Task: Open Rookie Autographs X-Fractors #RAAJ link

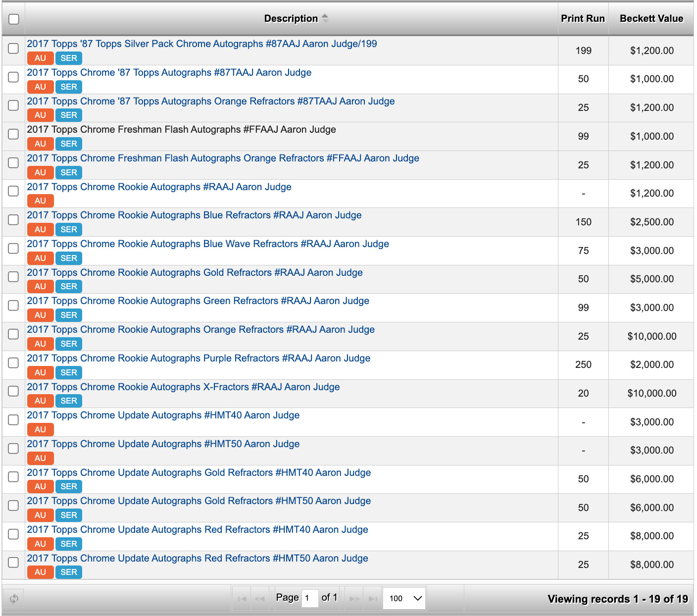Action: point(183,387)
